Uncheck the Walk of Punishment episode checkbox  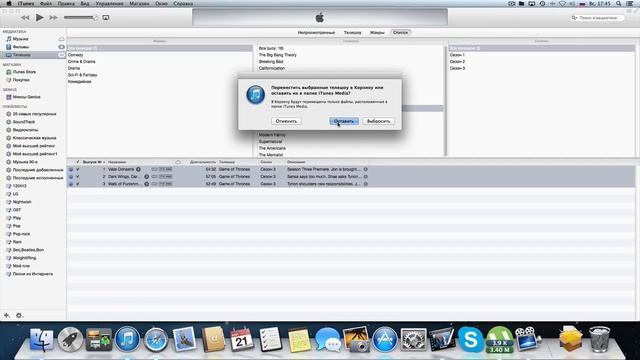pyautogui.click(x=78, y=184)
